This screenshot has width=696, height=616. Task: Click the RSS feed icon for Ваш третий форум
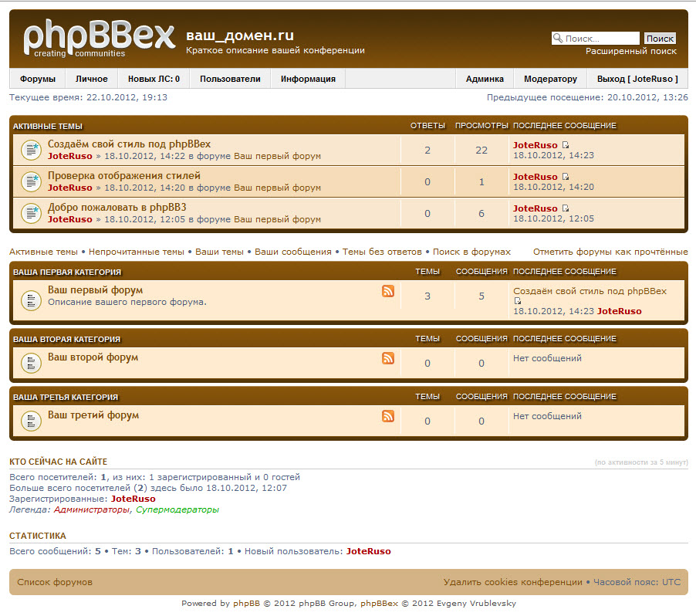pyautogui.click(x=388, y=416)
